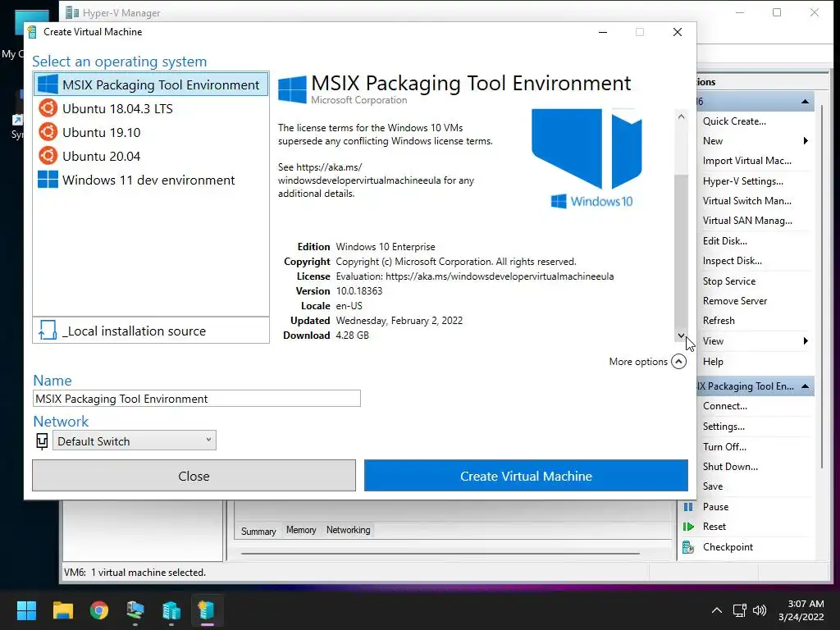Click Refresh in Hyper-V Actions
This screenshot has height=630, width=840.
(719, 321)
